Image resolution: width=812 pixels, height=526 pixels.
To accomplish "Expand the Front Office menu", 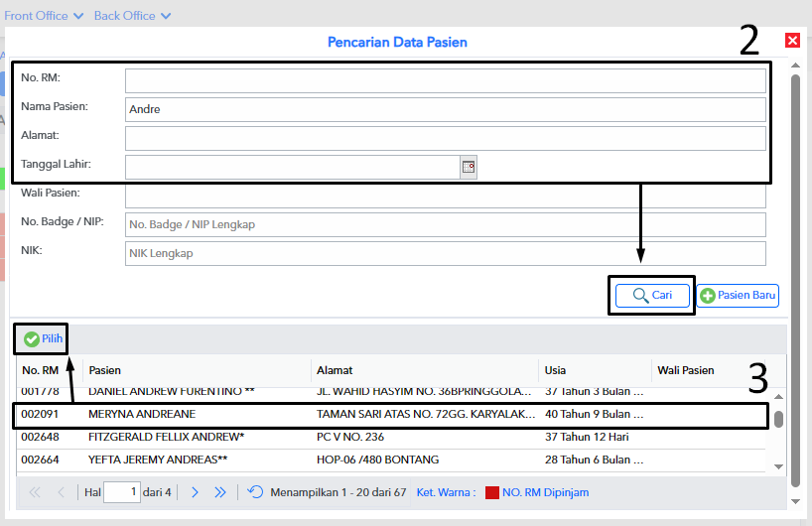I will click(x=44, y=16).
